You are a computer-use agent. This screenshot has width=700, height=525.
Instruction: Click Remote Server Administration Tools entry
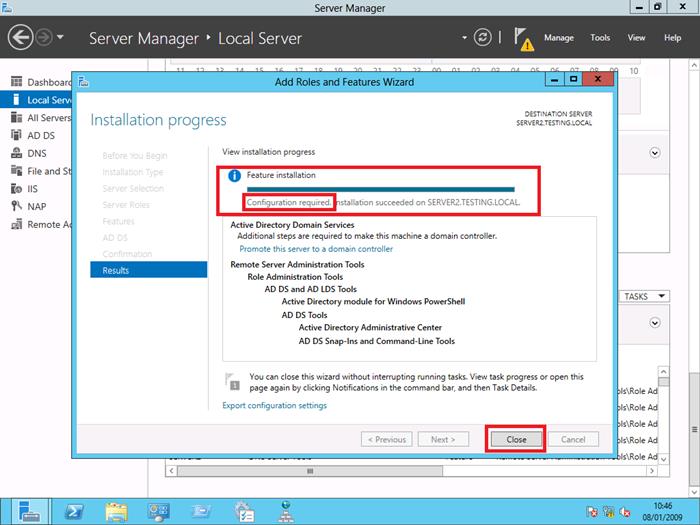tap(297, 264)
